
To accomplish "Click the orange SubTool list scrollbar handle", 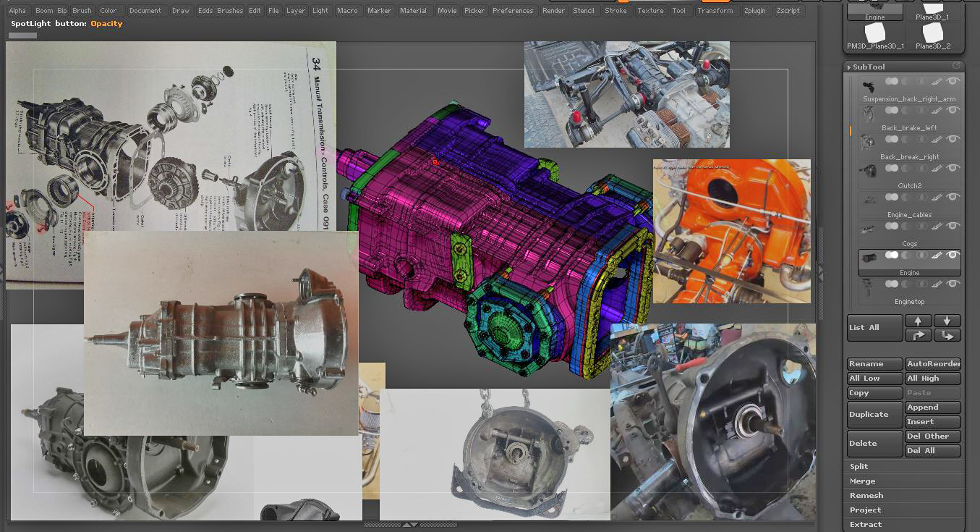I will point(851,131).
